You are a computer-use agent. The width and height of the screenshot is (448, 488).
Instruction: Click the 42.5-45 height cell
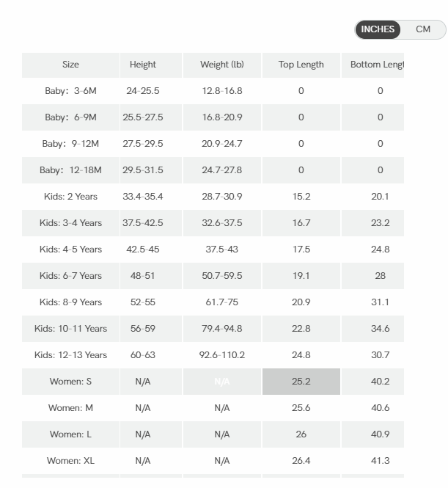143,250
